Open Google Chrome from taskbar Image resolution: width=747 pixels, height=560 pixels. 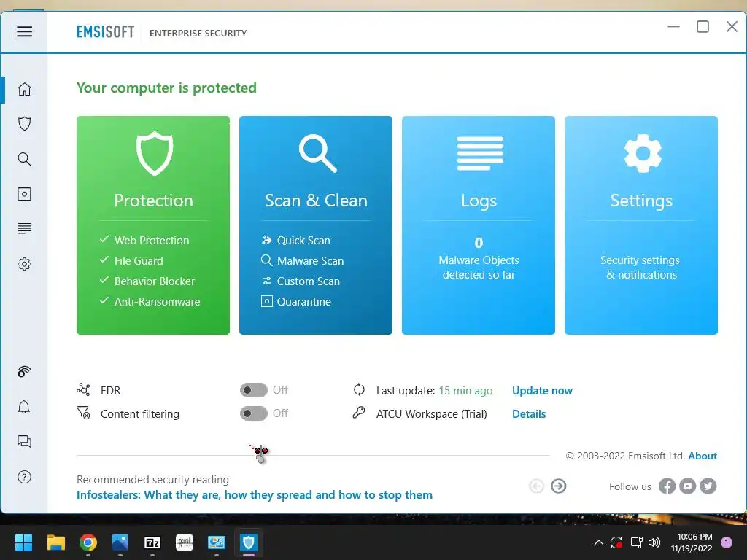[x=88, y=542]
